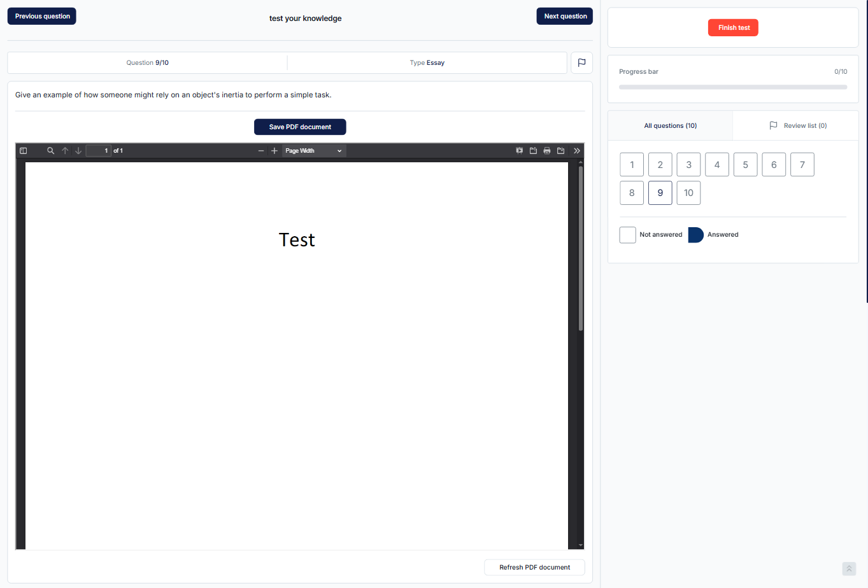
Task: Click the Previous question button
Action: click(x=42, y=17)
